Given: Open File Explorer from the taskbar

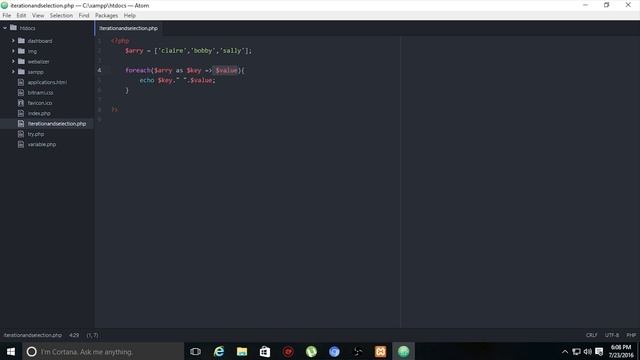Looking at the screenshot, I should pyautogui.click(x=242, y=351).
